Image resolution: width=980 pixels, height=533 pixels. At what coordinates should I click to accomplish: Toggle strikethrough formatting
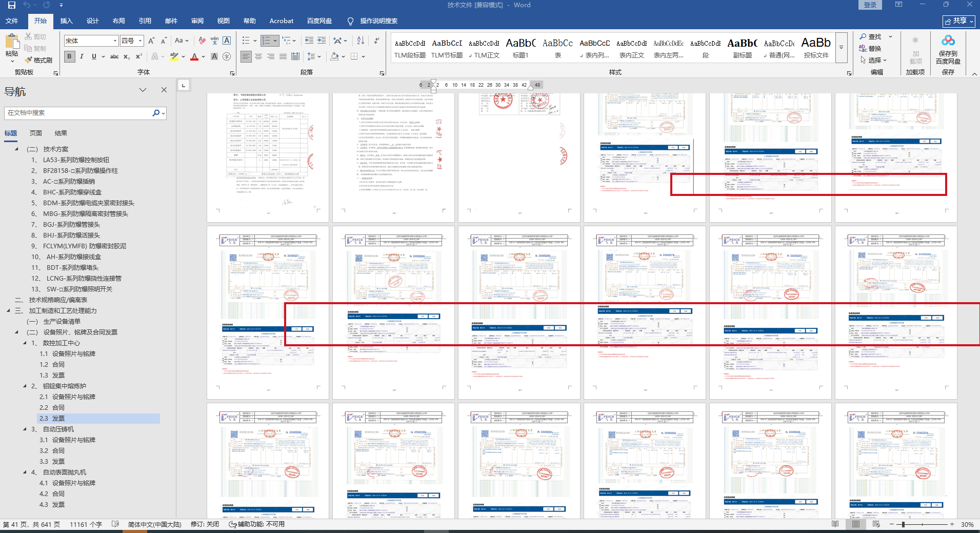[114, 56]
